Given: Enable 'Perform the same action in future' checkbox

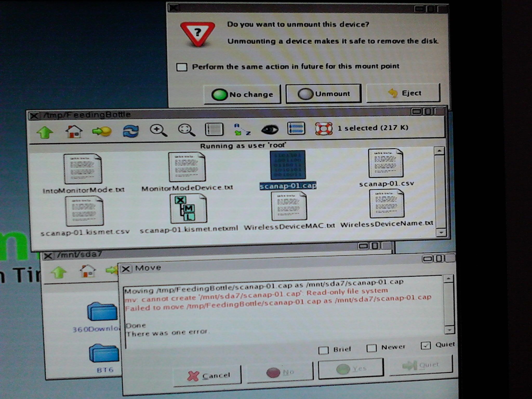Looking at the screenshot, I should 182,67.
